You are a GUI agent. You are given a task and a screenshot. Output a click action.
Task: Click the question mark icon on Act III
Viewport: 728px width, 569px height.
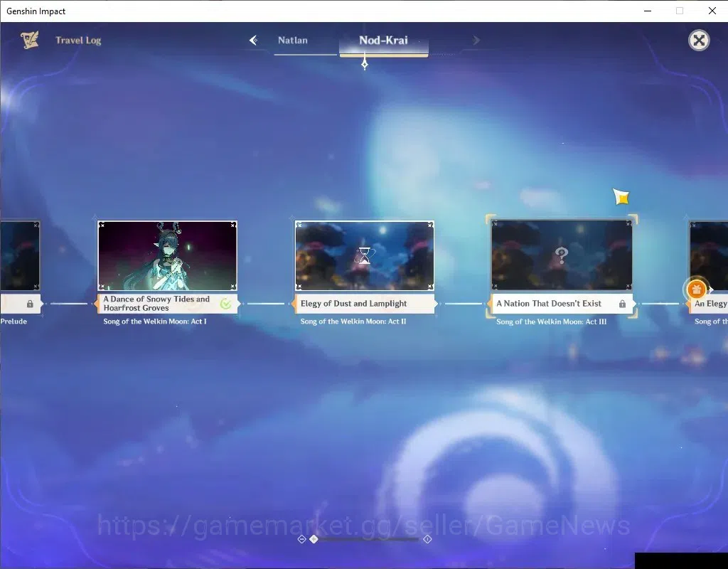(562, 255)
